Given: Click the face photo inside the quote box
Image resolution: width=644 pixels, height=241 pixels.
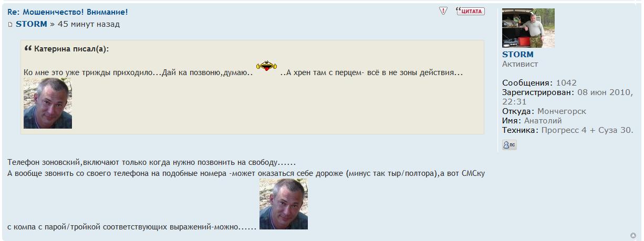Looking at the screenshot, I should click(x=48, y=103).
